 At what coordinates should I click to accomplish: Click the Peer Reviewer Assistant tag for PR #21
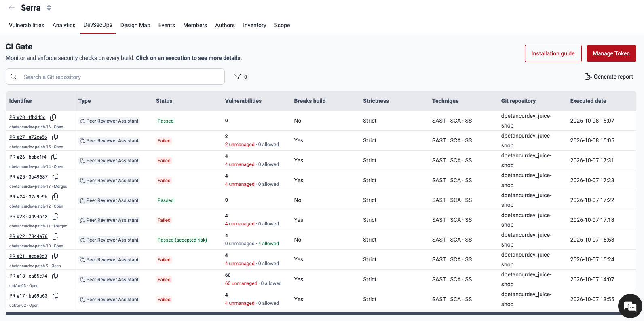pos(109,260)
